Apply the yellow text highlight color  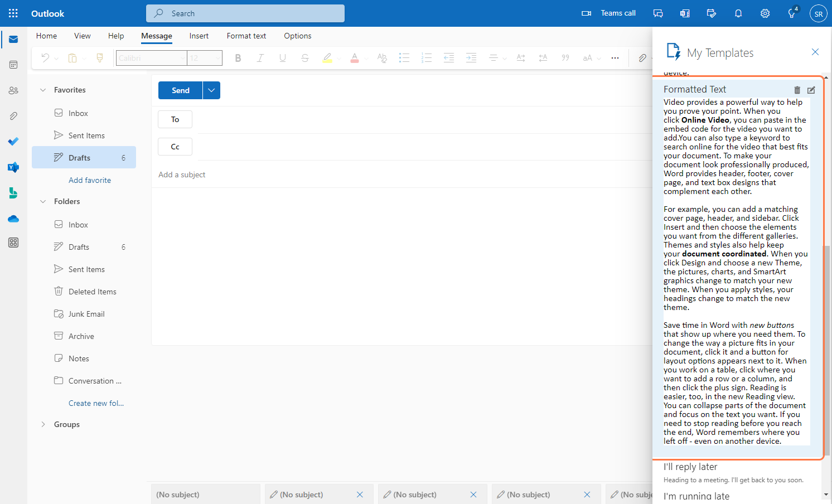coord(327,58)
